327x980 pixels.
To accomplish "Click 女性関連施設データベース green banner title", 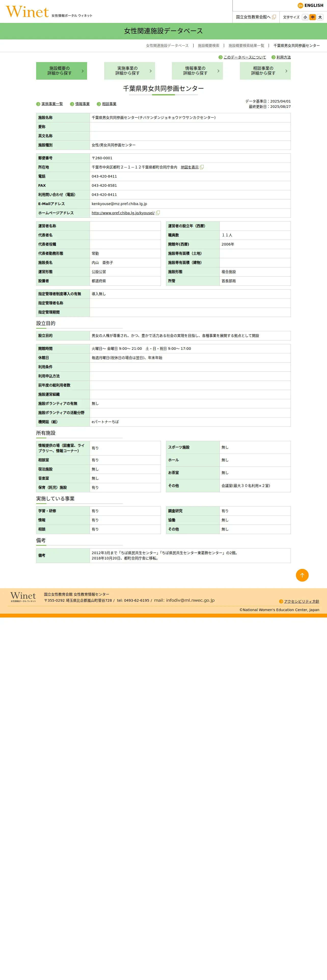I will pos(163,31).
